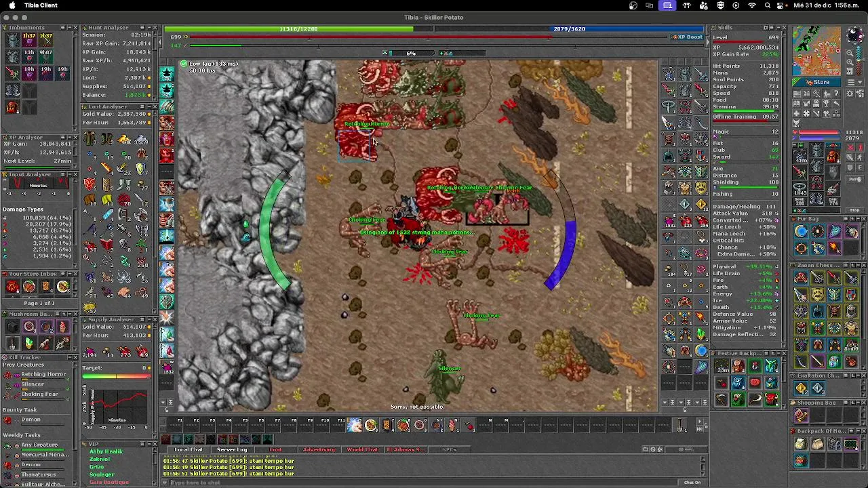Toggle Chat On at chat bar
The image size is (868, 488).
(x=692, y=483)
